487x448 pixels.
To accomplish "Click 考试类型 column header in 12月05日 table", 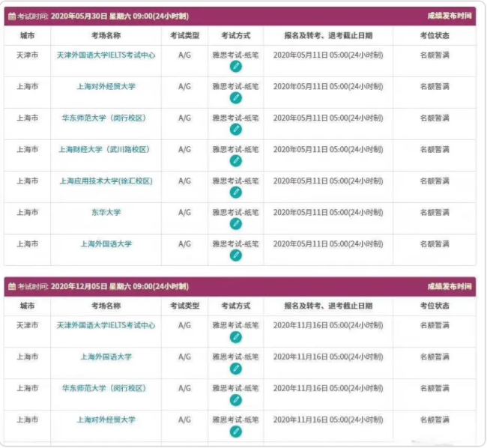I will pos(184,306).
